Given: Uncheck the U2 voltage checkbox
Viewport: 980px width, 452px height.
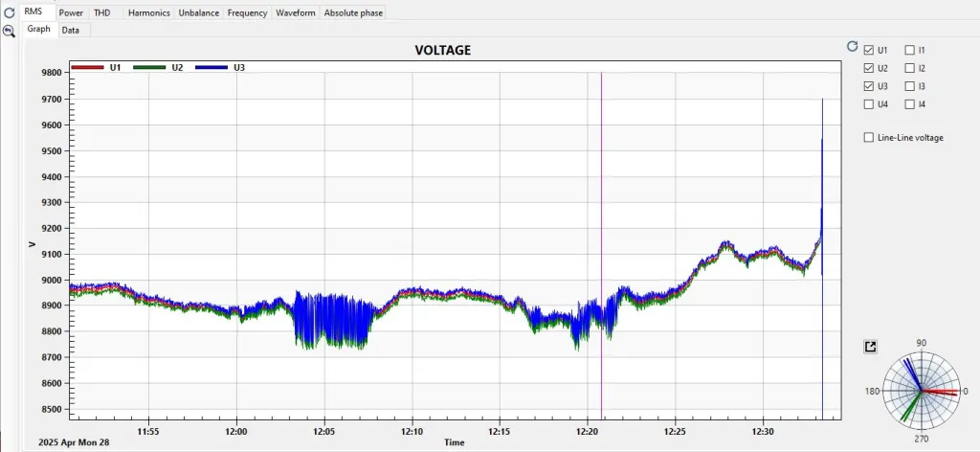Looking at the screenshot, I should click(x=869, y=68).
